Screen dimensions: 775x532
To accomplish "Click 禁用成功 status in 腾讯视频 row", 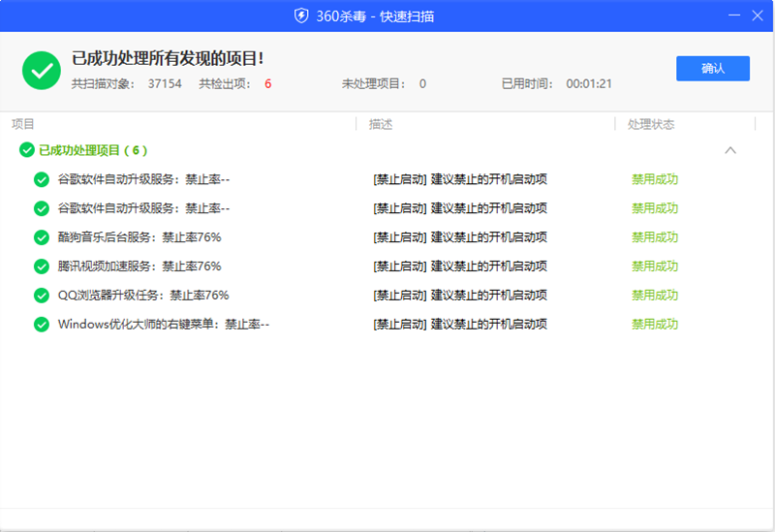I will coord(655,266).
